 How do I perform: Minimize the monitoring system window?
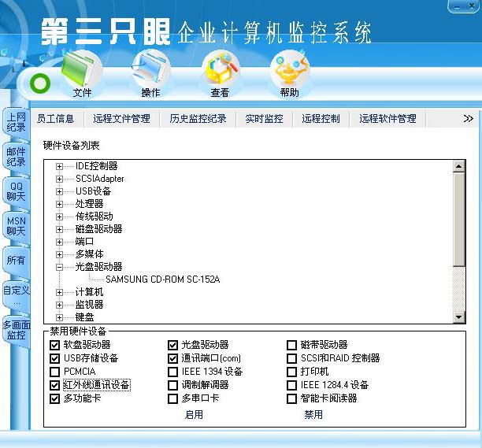pos(458,6)
